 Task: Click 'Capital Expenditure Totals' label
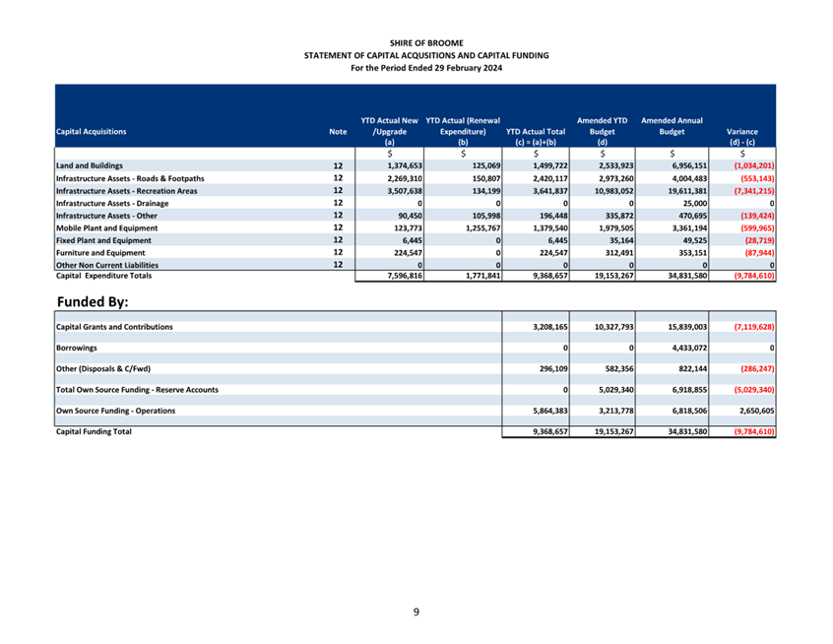point(103,276)
